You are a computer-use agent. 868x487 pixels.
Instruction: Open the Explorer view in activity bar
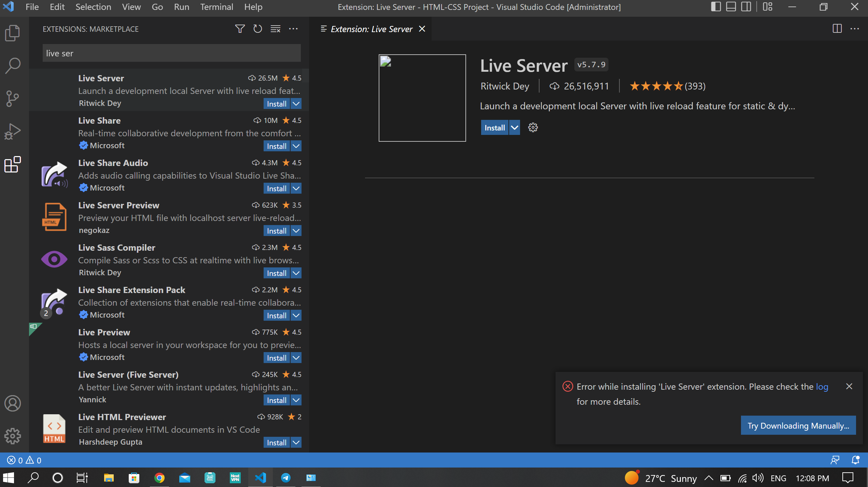tap(13, 33)
